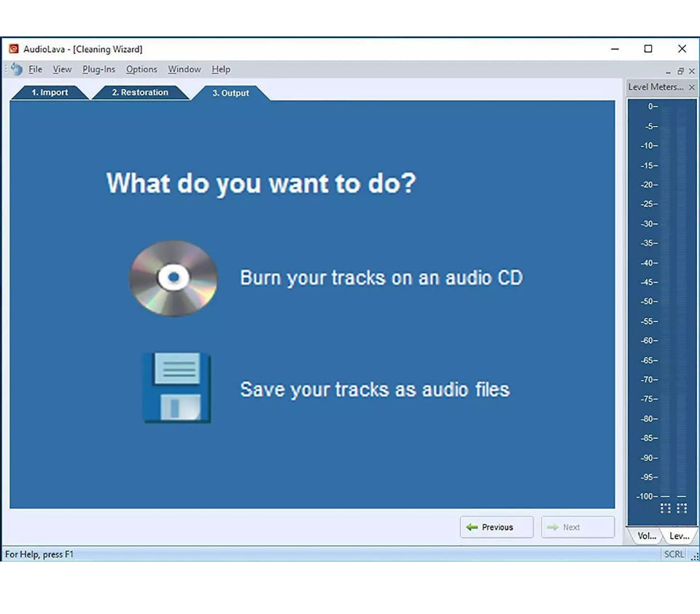Open the File menu
Screen dimensions: 700x614
35,69
